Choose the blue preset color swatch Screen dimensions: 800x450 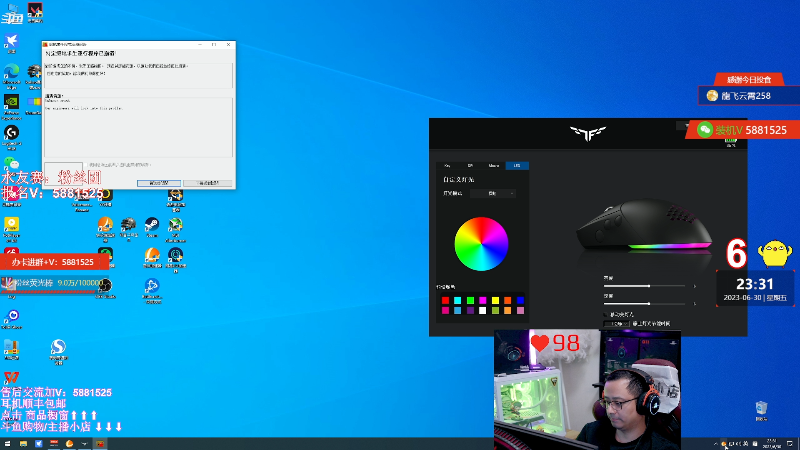[520, 301]
